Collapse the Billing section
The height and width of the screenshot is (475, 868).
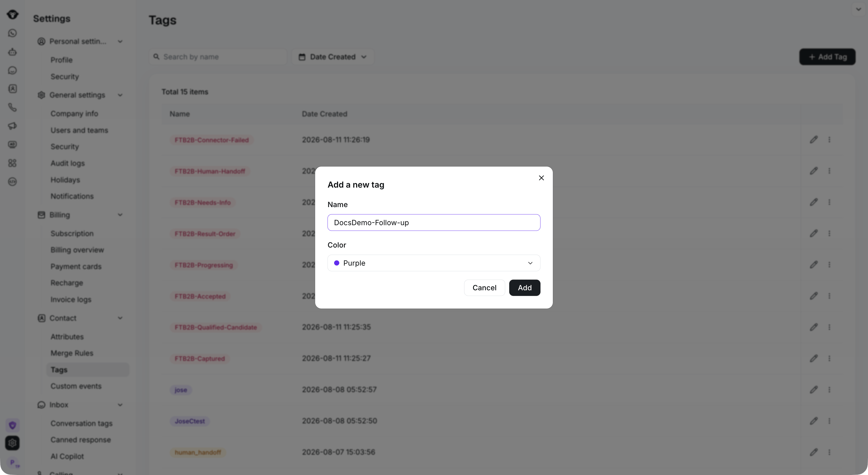tap(120, 215)
